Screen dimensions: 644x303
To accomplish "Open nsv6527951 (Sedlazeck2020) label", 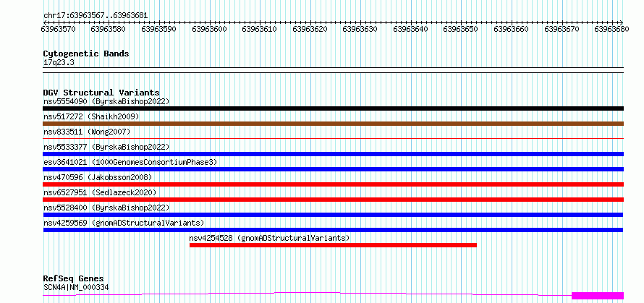I will pos(100,192).
